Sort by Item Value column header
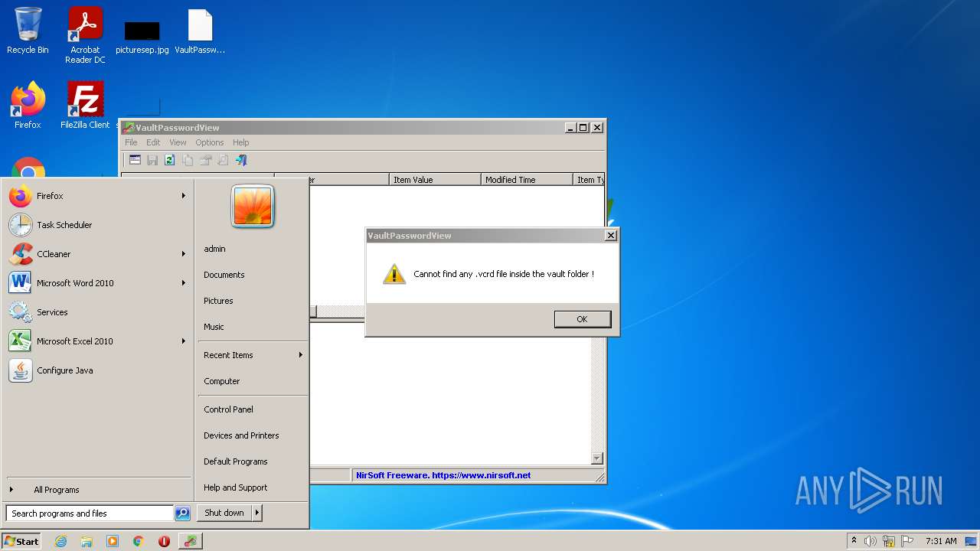Image resolution: width=980 pixels, height=551 pixels. point(435,180)
